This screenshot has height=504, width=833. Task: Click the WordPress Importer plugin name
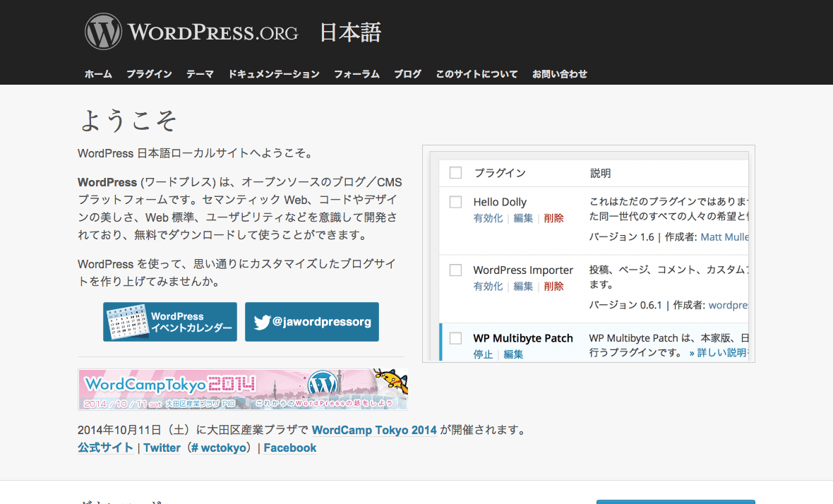click(523, 270)
